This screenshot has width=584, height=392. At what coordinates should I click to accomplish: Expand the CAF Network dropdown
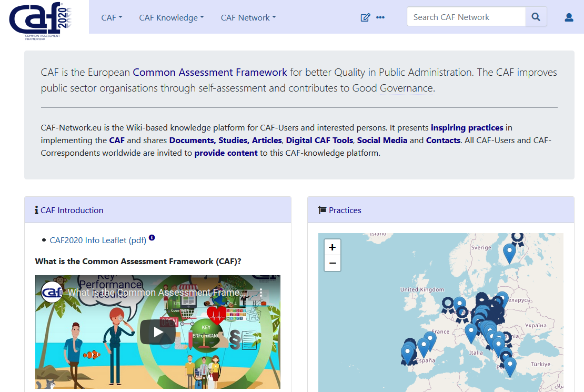click(248, 17)
